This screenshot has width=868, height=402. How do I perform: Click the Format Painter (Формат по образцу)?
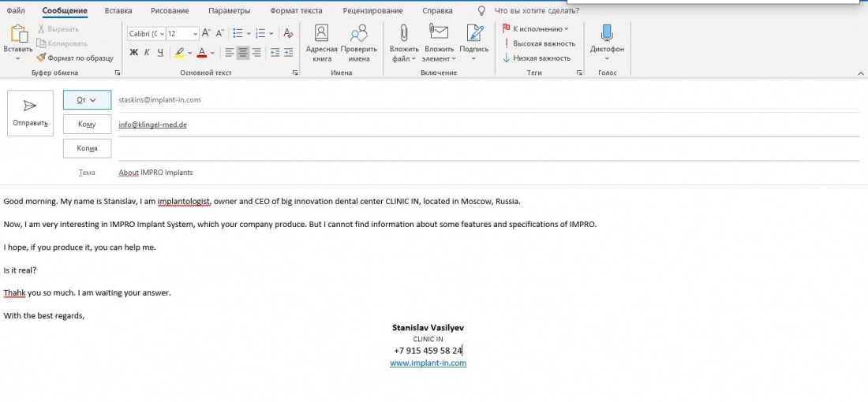click(x=75, y=58)
